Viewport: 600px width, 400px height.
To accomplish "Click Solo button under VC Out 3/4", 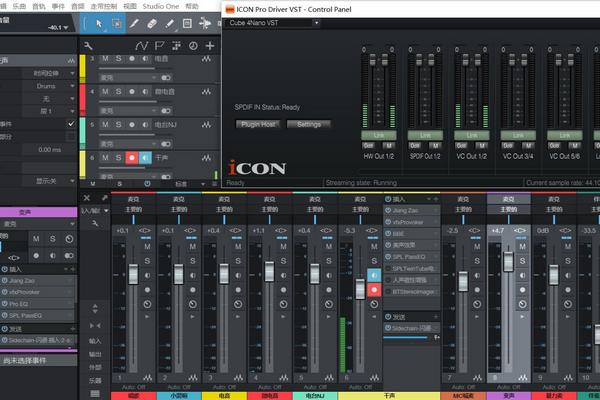I will tap(508, 146).
